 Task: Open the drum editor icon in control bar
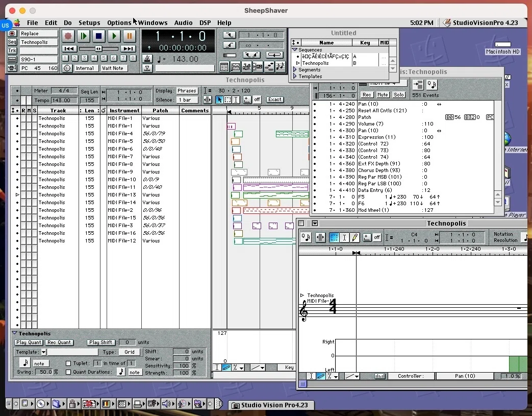coord(247,66)
